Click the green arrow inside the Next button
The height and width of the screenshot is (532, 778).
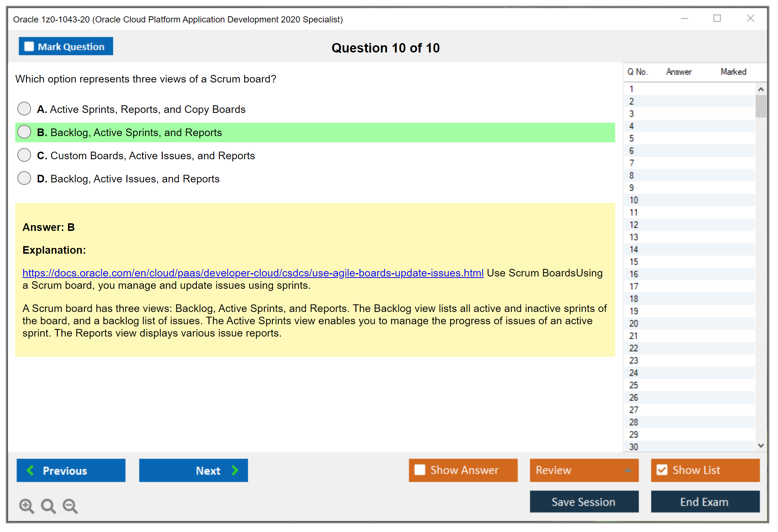pos(234,470)
